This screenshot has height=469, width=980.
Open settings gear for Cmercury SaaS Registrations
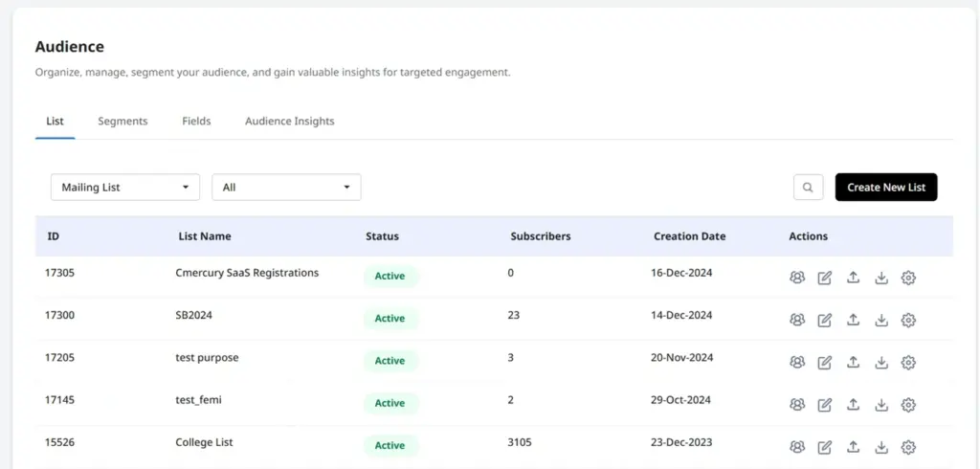click(909, 278)
